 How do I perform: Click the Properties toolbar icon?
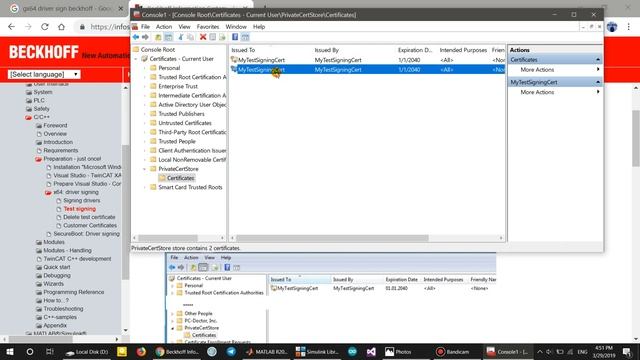click(x=213, y=37)
